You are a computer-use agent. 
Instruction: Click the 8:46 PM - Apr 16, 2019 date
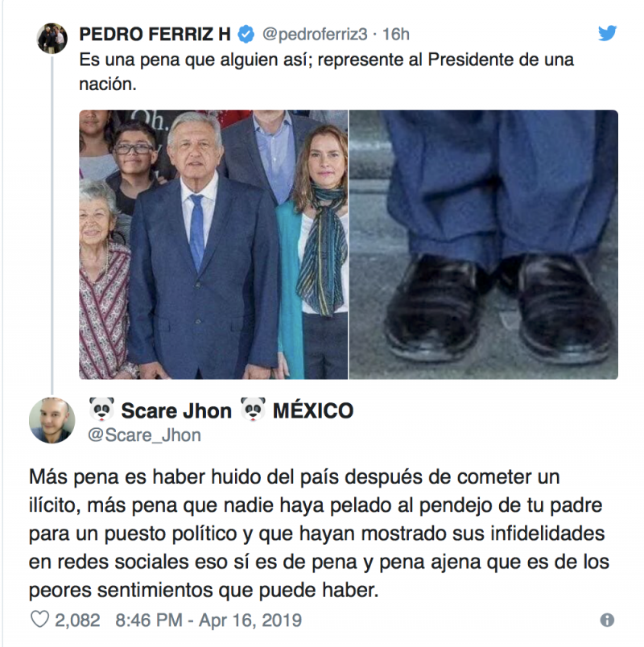tap(208, 620)
